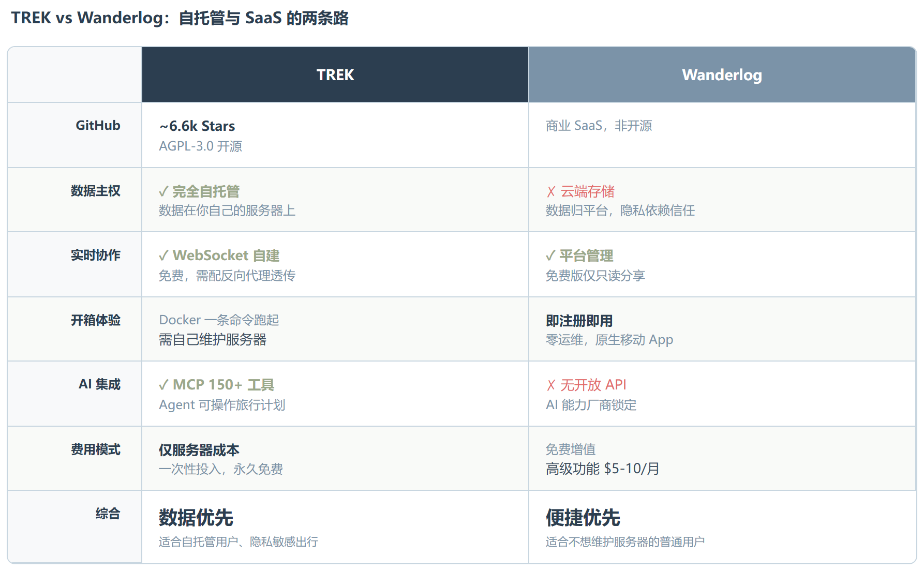
Task: Click '数据在你自己的服务器上' text
Action: (227, 211)
